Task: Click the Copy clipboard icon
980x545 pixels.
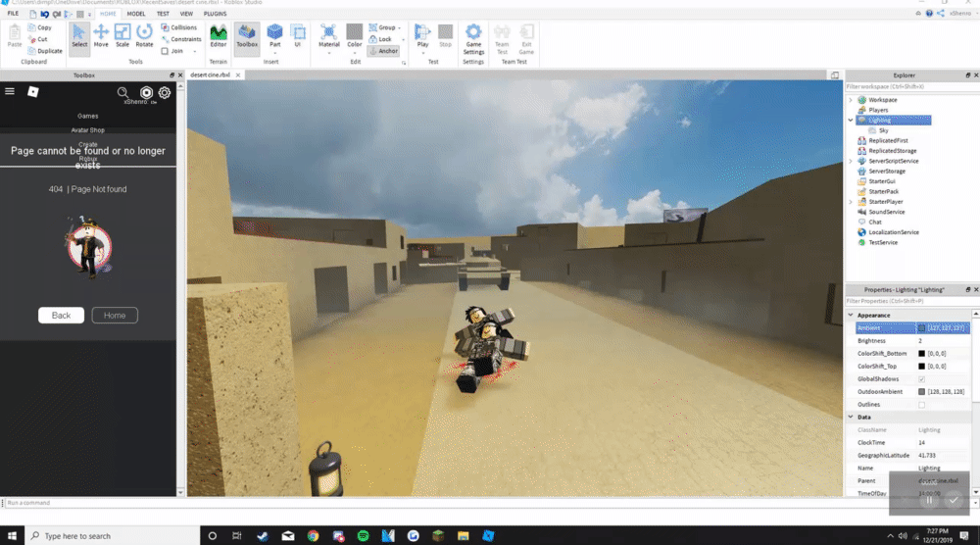Action: point(40,27)
